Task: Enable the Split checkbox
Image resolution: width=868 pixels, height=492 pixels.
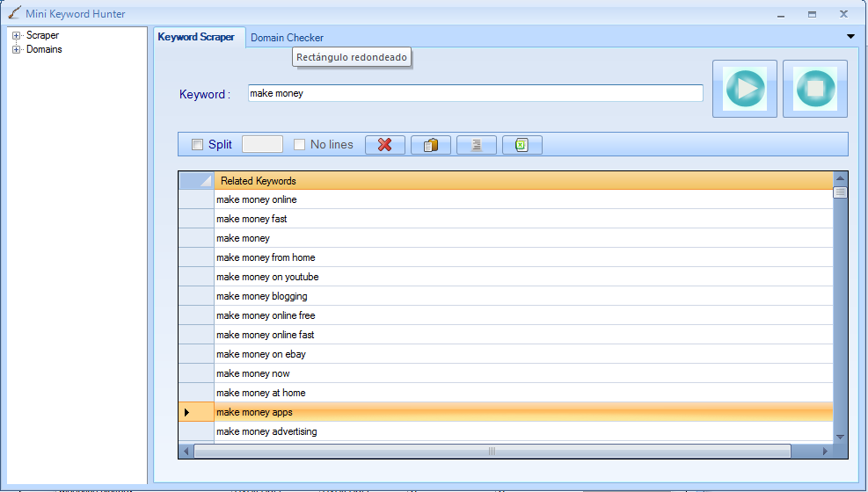Action: click(197, 145)
